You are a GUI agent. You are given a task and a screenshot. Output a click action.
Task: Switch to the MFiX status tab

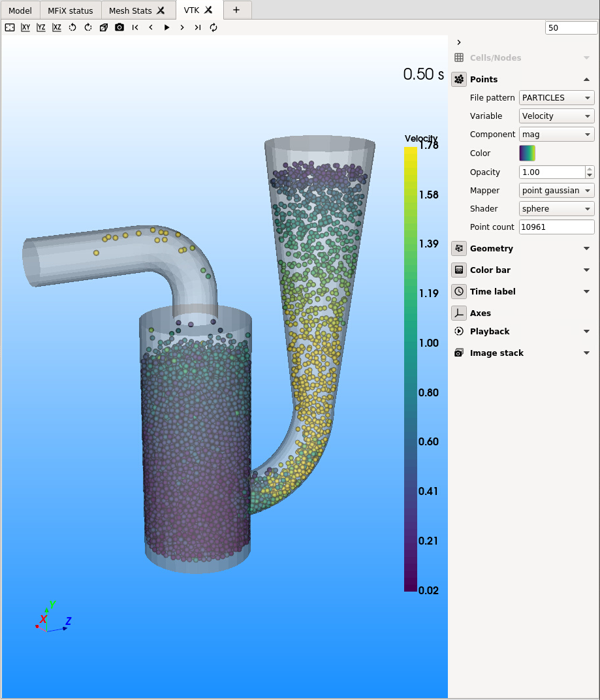[71, 10]
